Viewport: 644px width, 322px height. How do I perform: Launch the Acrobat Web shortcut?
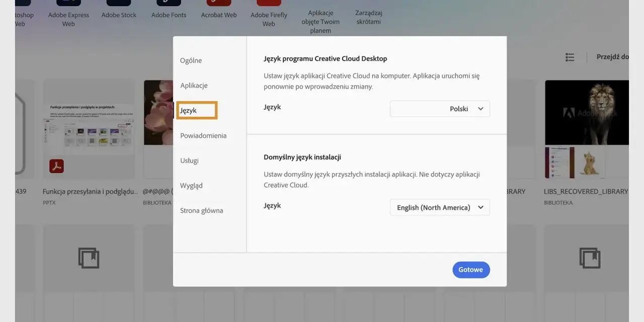(219, 10)
